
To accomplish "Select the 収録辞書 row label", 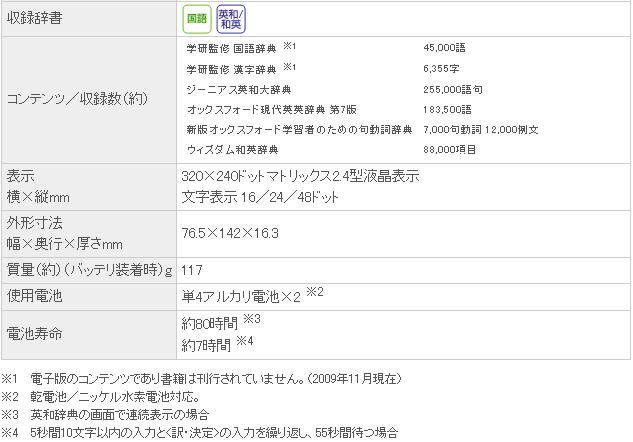I will pos(34,18).
